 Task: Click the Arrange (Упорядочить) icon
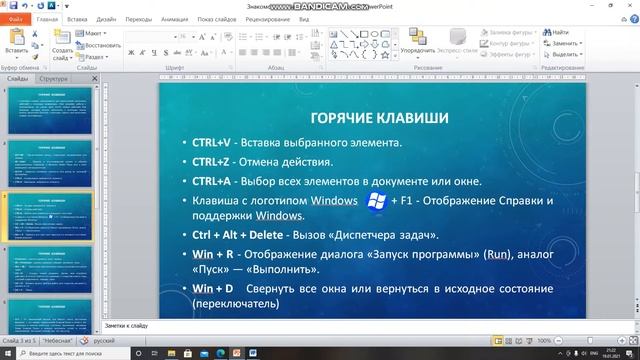418,37
